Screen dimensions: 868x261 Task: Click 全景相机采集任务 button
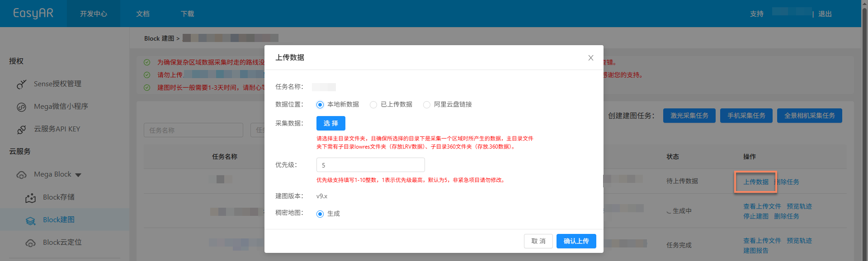point(810,116)
